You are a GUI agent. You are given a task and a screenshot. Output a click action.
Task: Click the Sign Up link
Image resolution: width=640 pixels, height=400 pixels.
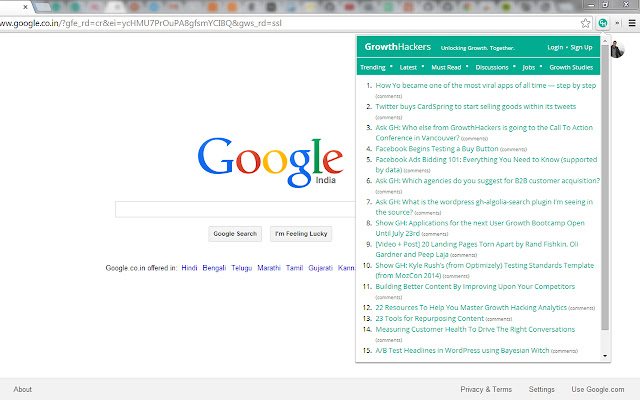click(581, 47)
